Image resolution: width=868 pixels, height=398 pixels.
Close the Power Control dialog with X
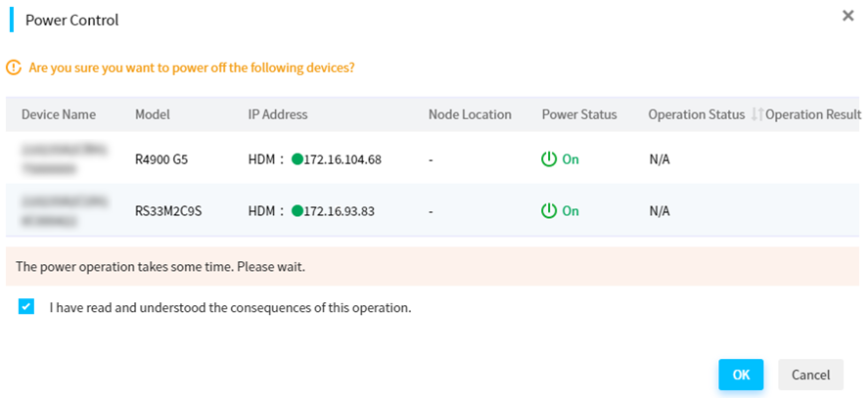pyautogui.click(x=847, y=16)
